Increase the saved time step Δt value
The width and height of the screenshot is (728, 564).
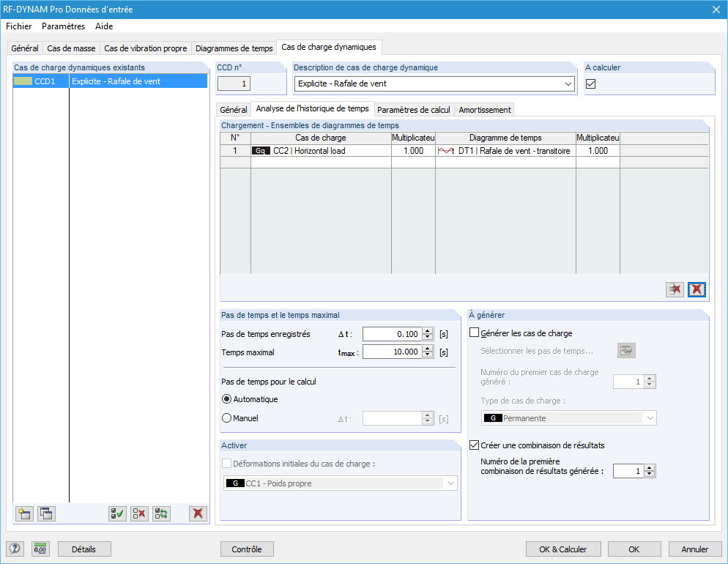pos(428,330)
